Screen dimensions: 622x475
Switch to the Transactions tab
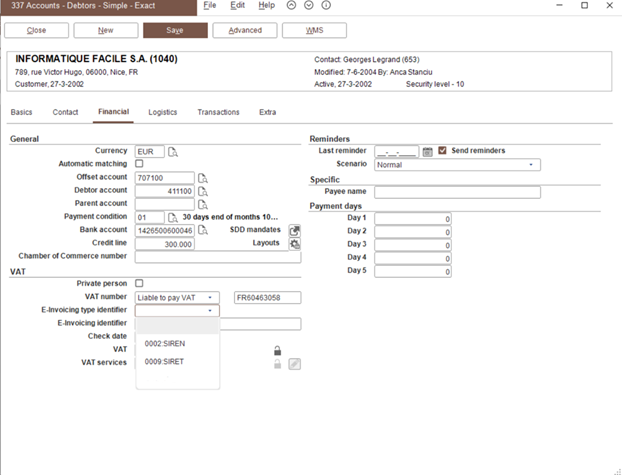(x=218, y=112)
